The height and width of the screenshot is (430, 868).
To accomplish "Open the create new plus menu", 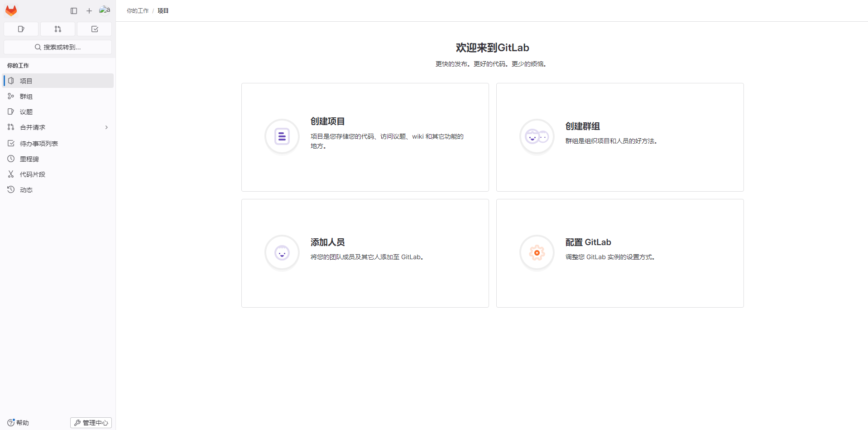I will (89, 11).
